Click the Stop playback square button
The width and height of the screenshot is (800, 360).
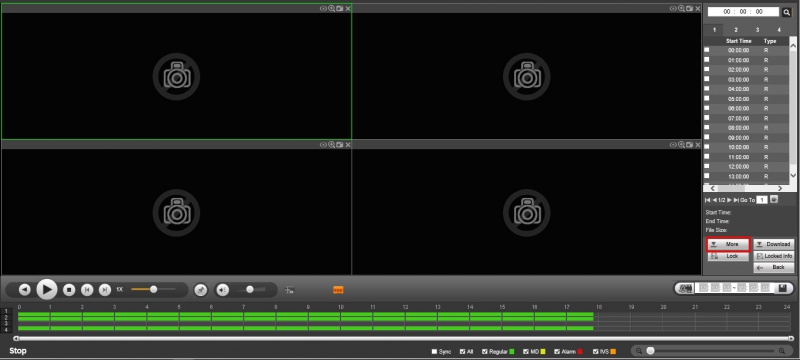coord(69,290)
